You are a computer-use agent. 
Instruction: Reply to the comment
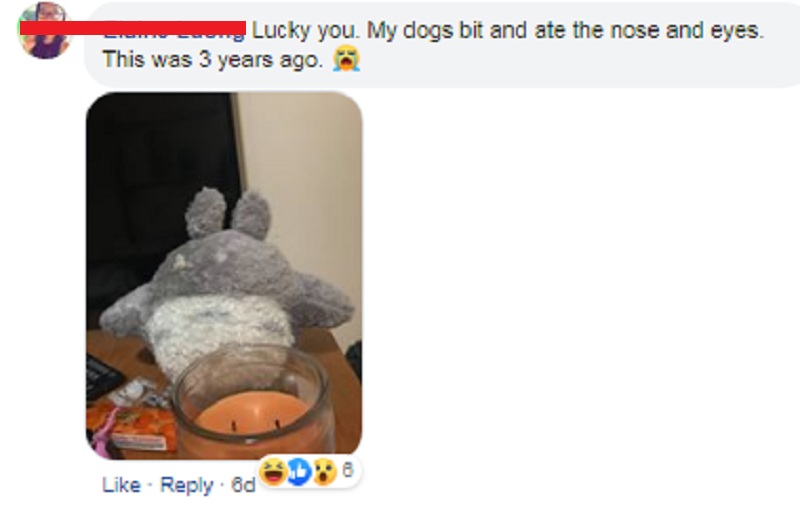[187, 484]
